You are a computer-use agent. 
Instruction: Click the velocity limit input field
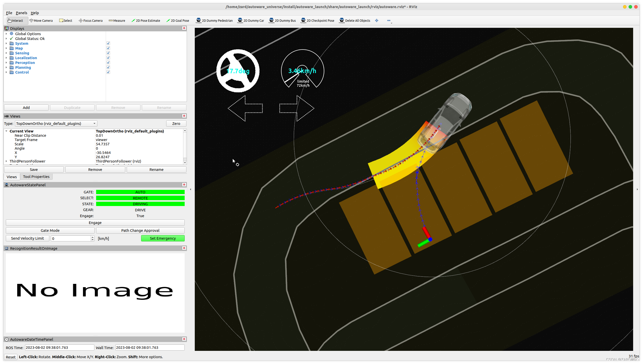tap(71, 238)
